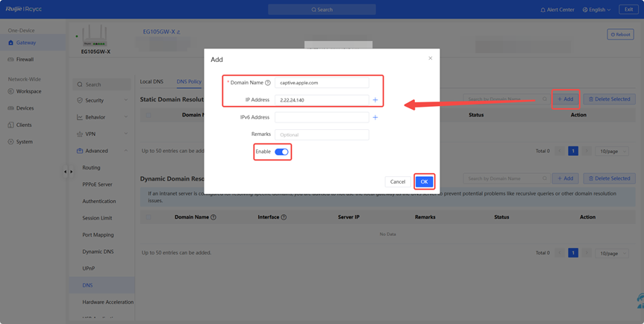Click the IPv6 Address input field
This screenshot has width=644, height=324.
tap(322, 117)
